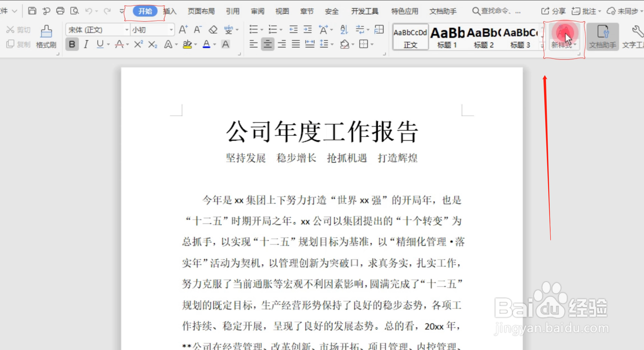This screenshot has width=644, height=350.
Task: Open Print Preview from quick access toolbar
Action: pyautogui.click(x=74, y=11)
